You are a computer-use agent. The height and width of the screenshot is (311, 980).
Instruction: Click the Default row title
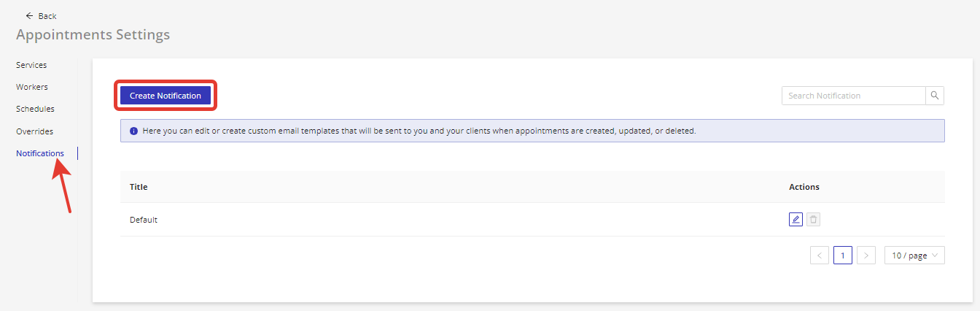144,220
